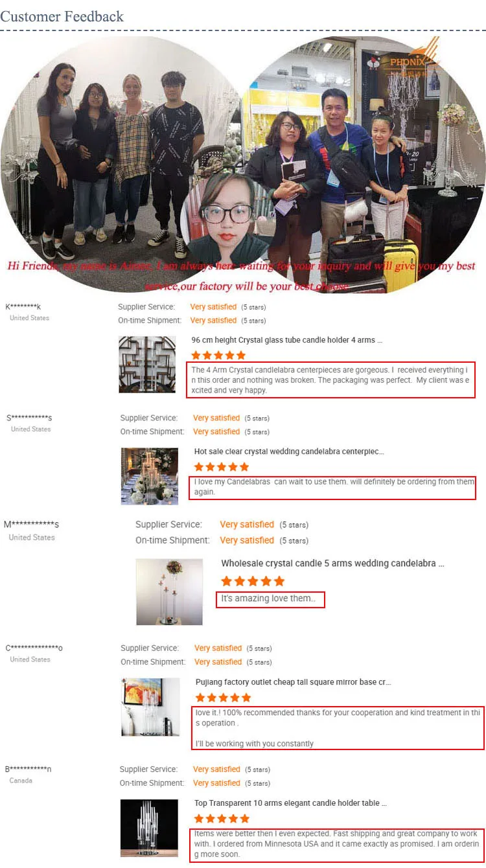Image resolution: width=486 pixels, height=868 pixels.
Task: Click the square mirror base product thumbnail
Action: click(x=150, y=707)
